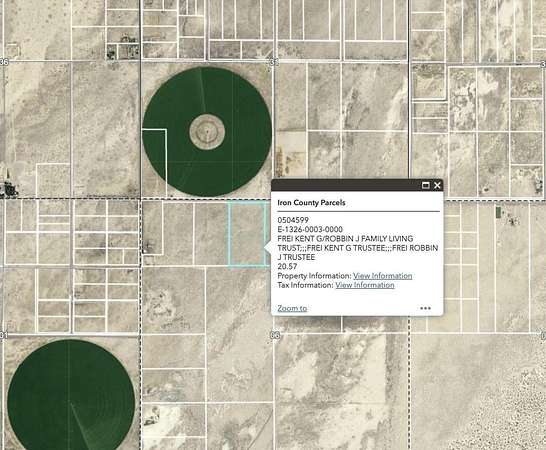Click the section label 01 at left edge
This screenshot has height=450, width=546.
pyautogui.click(x=3, y=335)
